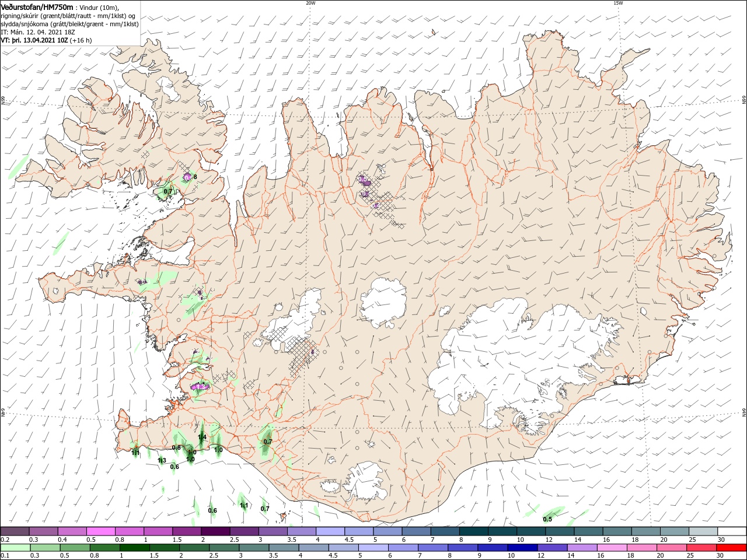747x560 pixels.
Task: Click the upper legend swatch labelled 0.2
Action: [x=15, y=531]
